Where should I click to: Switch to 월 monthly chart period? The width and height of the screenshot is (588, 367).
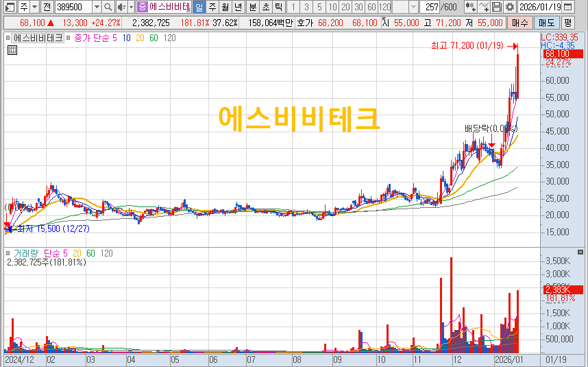coord(225,7)
